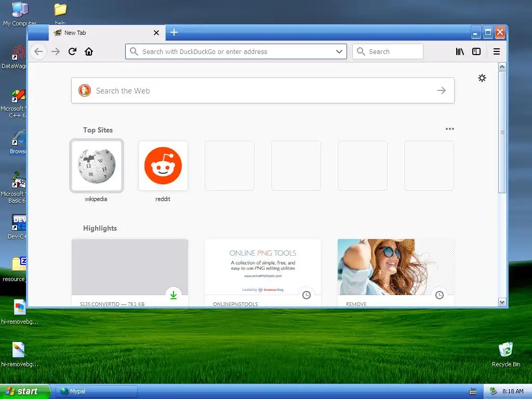Minimize the Mypal browser window

click(476, 33)
